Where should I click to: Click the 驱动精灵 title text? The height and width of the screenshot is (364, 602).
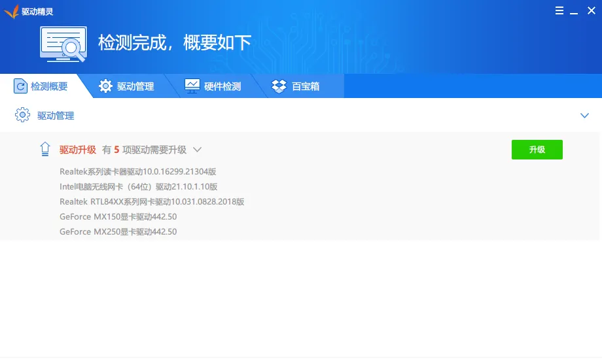click(x=37, y=12)
